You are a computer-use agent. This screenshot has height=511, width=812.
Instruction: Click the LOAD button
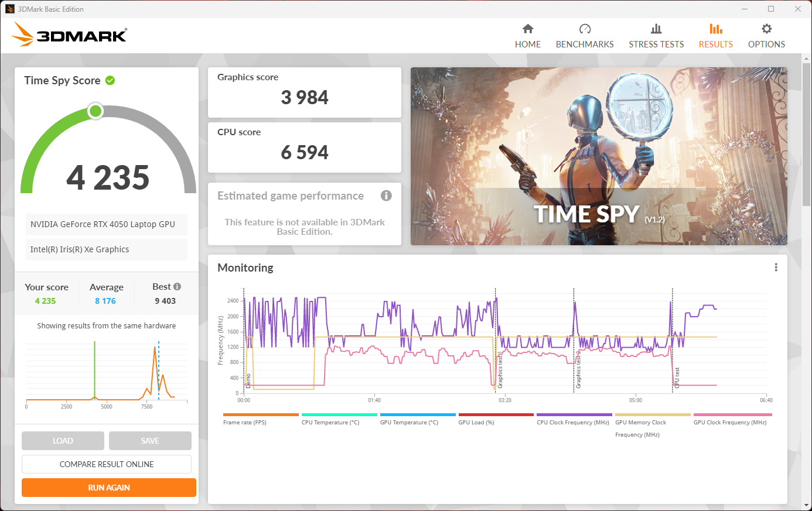coord(63,441)
